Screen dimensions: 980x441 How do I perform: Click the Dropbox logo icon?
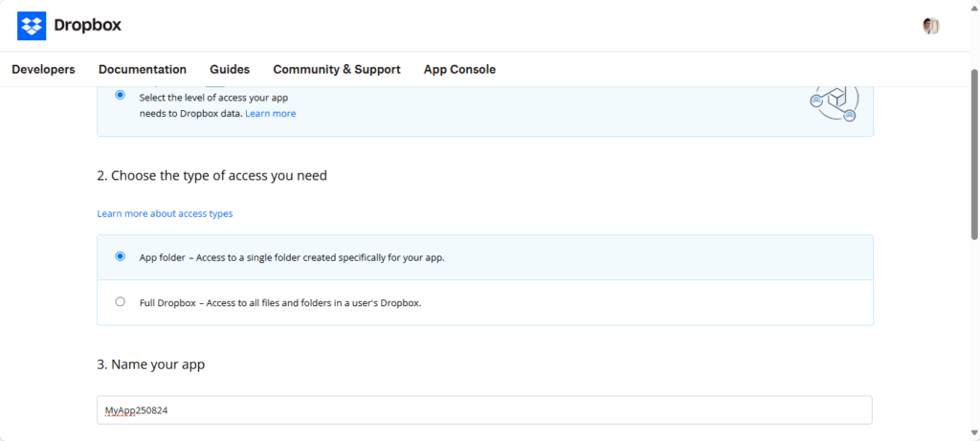coord(32,26)
